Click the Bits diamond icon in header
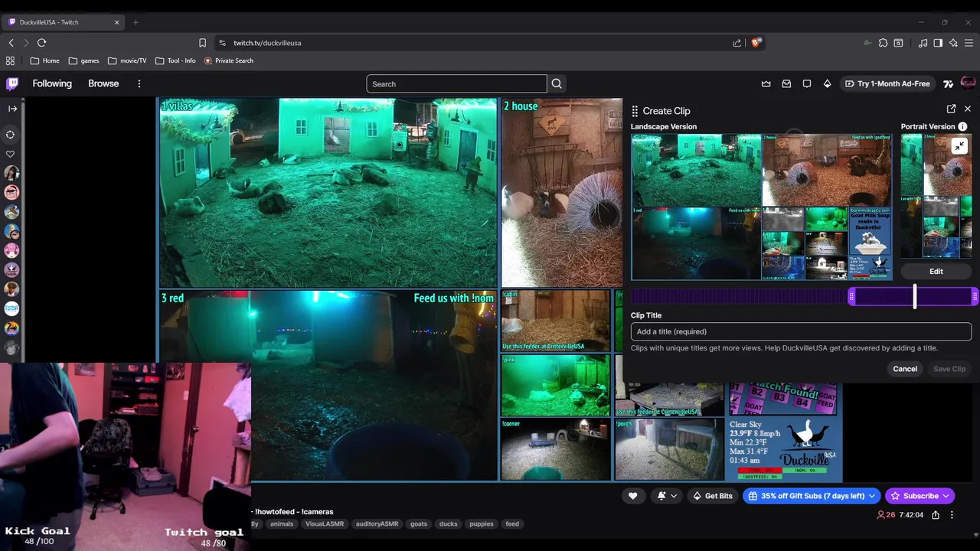 [827, 84]
